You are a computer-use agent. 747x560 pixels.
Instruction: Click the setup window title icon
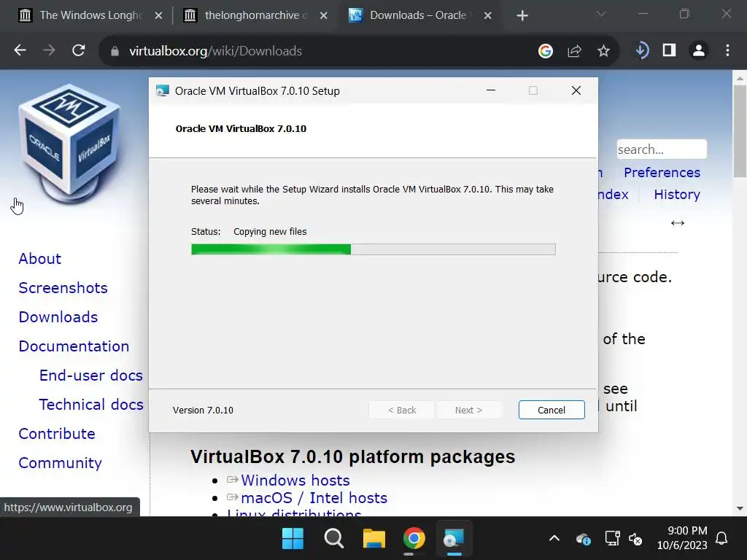point(163,90)
